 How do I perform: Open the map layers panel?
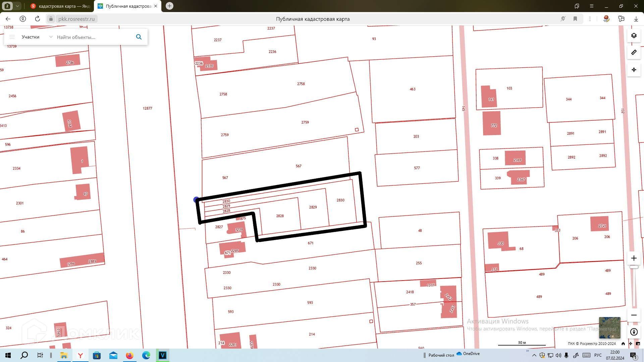pyautogui.click(x=634, y=36)
